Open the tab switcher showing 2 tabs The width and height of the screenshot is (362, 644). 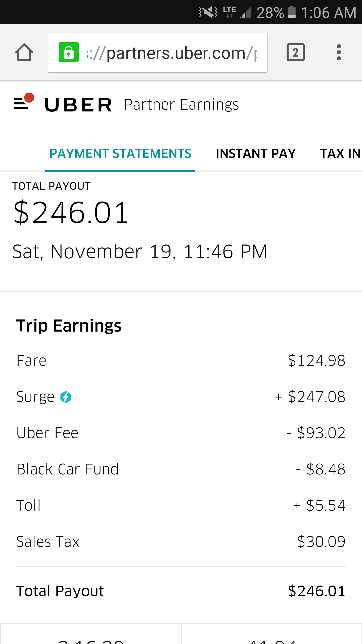pyautogui.click(x=295, y=52)
